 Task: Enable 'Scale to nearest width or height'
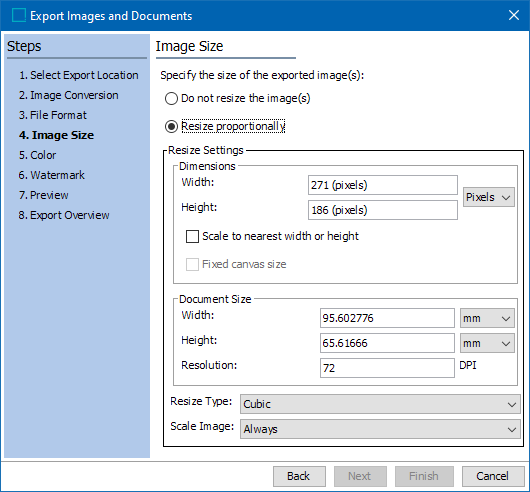[x=192, y=236]
